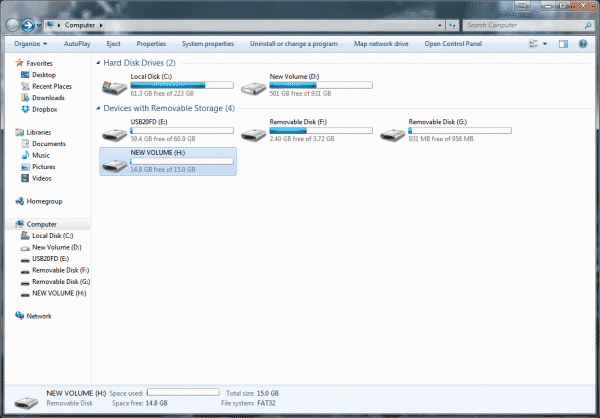Click the drive icon in details pane
Screen dimensions: 600x418
(x=26, y=402)
